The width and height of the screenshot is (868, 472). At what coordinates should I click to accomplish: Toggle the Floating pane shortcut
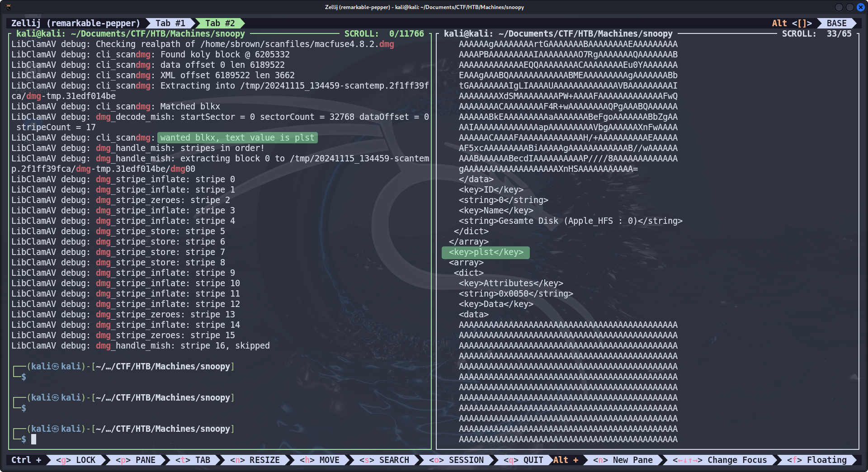[817, 460]
